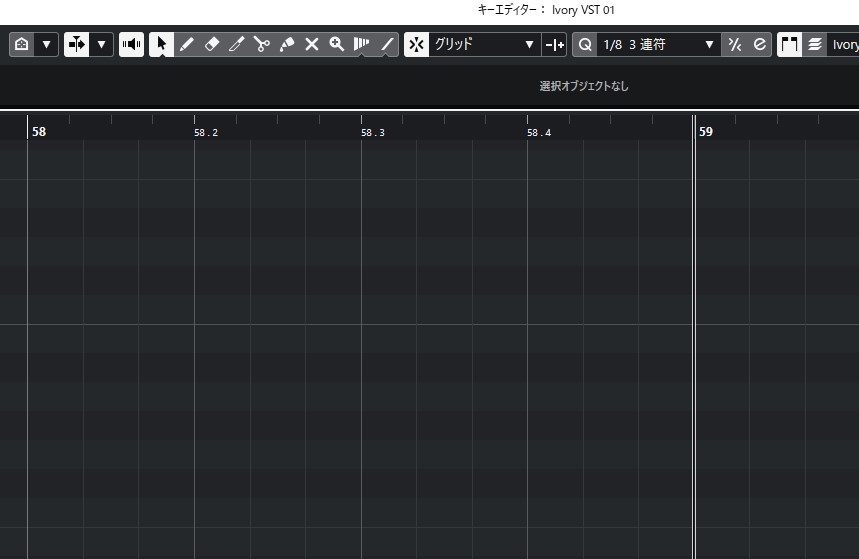The image size is (859, 559).
Task: Toggle Snap on/off button
Action: tap(417, 45)
